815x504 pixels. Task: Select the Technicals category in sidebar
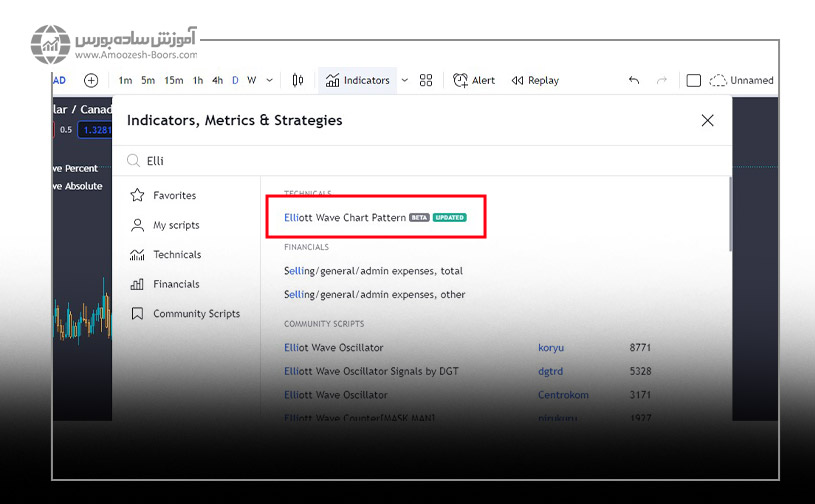[x=176, y=255]
